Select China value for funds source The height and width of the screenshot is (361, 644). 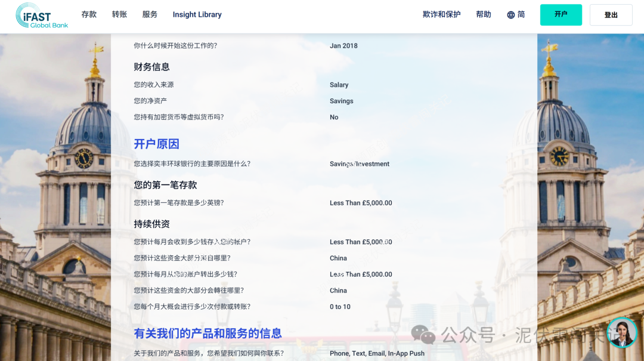pos(338,258)
